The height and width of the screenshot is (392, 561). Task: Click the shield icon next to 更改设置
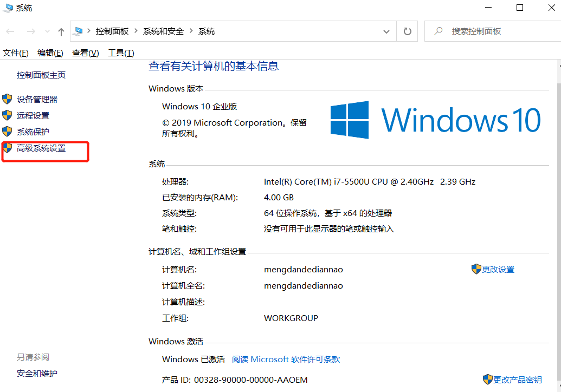(476, 269)
